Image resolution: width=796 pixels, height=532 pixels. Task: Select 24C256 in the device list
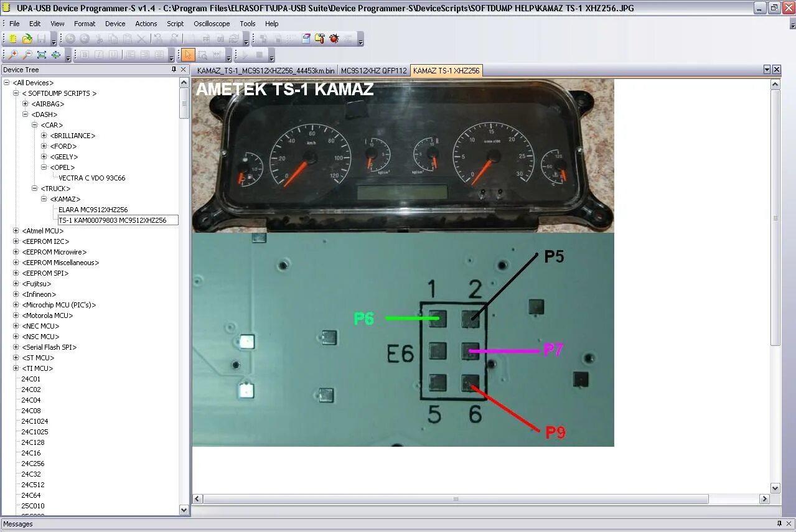[x=33, y=464]
